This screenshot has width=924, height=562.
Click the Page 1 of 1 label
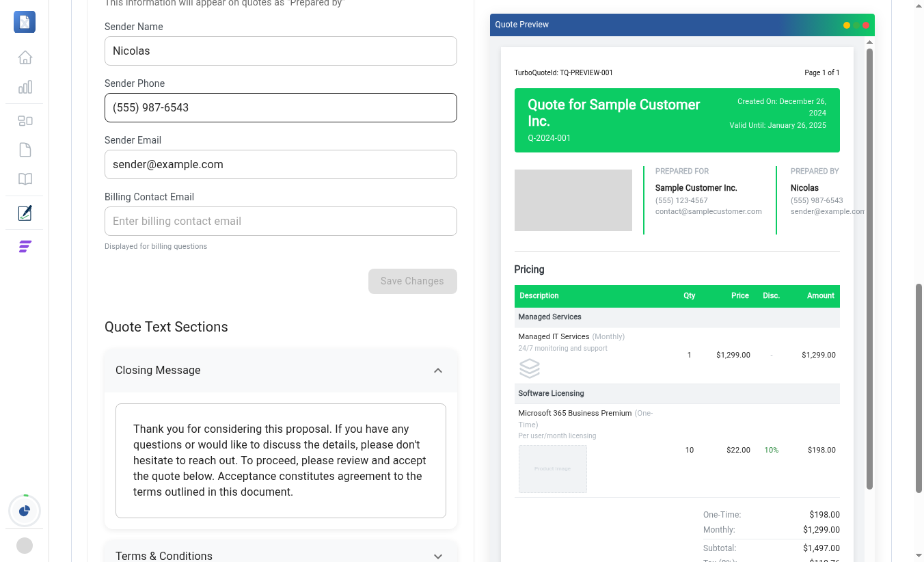pos(822,72)
